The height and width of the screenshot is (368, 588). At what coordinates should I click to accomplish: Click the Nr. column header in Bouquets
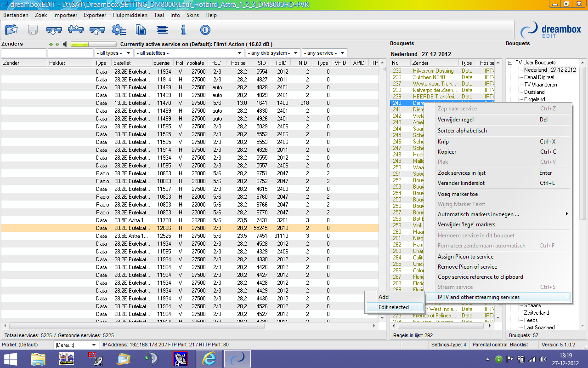tap(400, 63)
